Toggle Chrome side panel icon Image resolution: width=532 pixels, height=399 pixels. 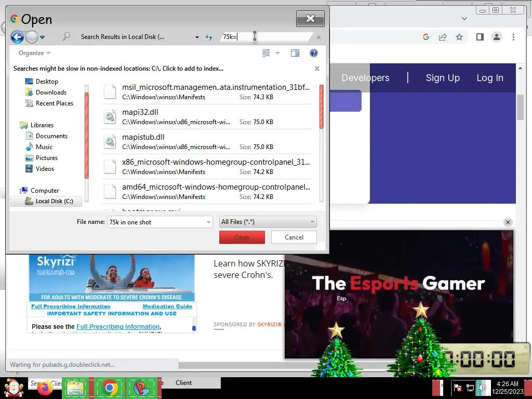[480, 37]
